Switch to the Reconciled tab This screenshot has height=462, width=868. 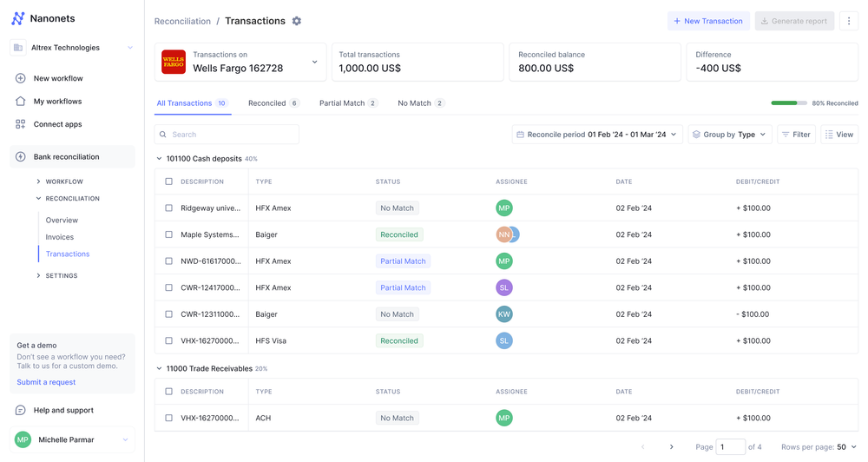click(x=273, y=103)
